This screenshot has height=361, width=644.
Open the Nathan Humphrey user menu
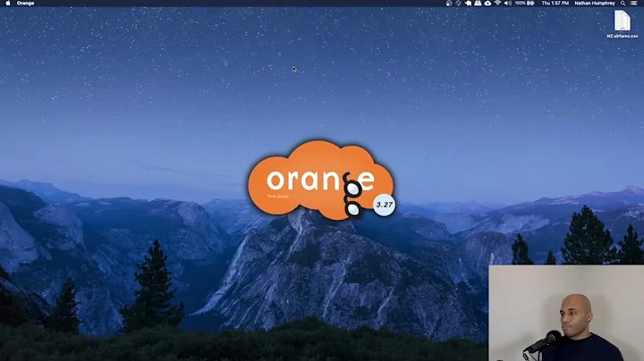click(x=595, y=3)
